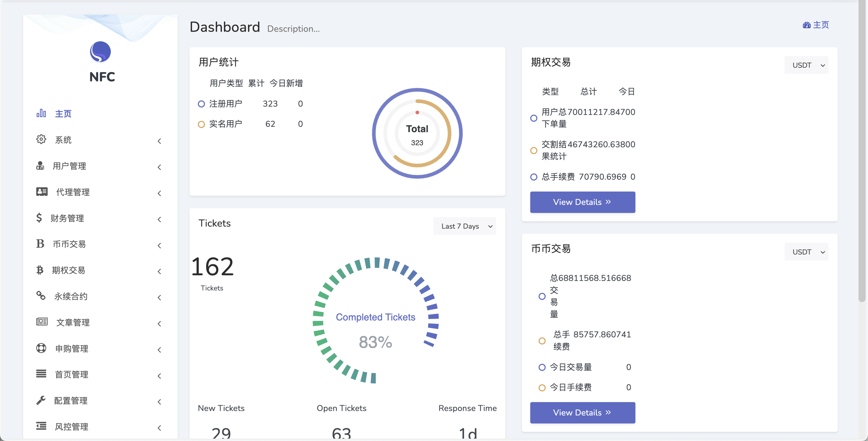Expand the 币币交易 sidebar chevron
The width and height of the screenshot is (868, 441).
[x=160, y=246]
